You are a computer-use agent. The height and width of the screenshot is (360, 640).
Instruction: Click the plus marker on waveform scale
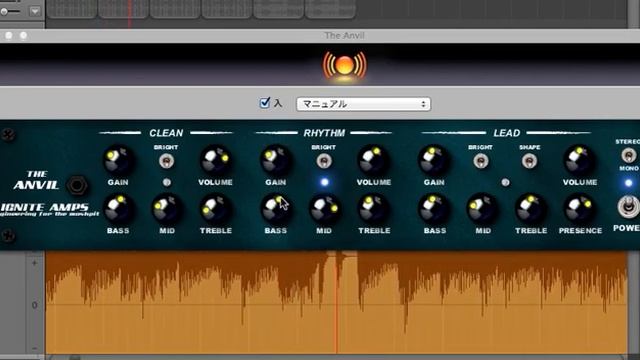tap(35, 263)
